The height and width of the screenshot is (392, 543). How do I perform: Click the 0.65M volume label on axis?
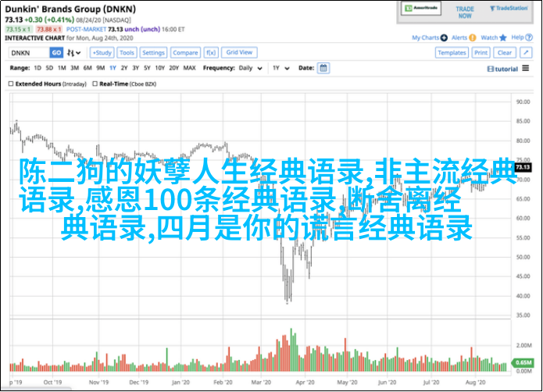tap(523, 362)
